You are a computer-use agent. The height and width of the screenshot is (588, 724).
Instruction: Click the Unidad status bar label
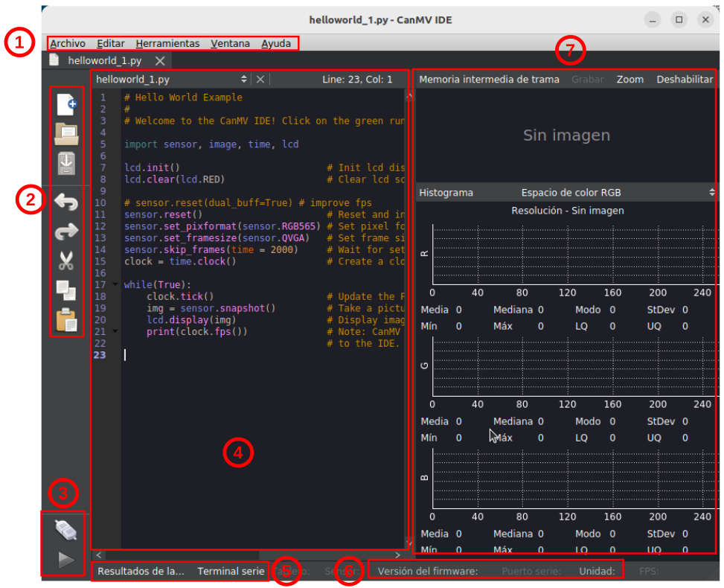[597, 572]
